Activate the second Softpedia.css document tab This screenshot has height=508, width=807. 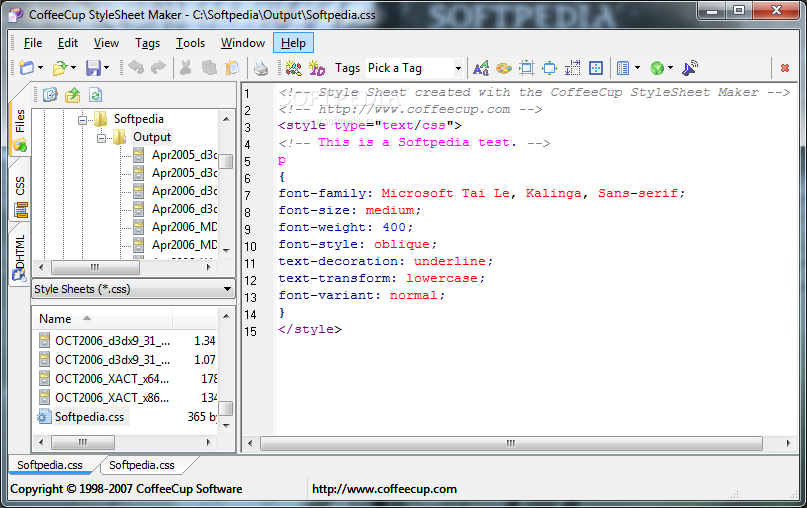142,465
